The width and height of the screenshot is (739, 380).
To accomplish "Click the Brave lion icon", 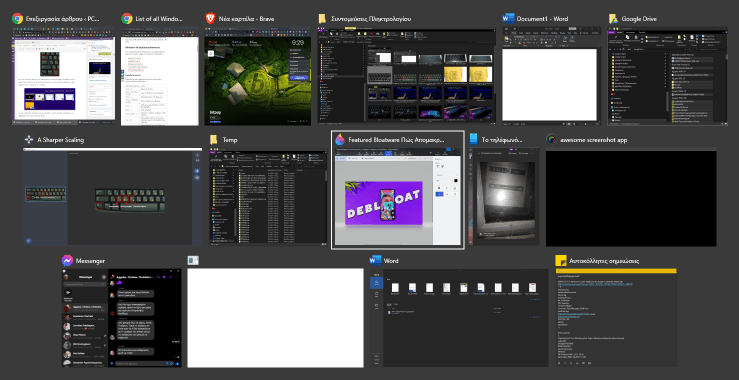I will (x=210, y=19).
